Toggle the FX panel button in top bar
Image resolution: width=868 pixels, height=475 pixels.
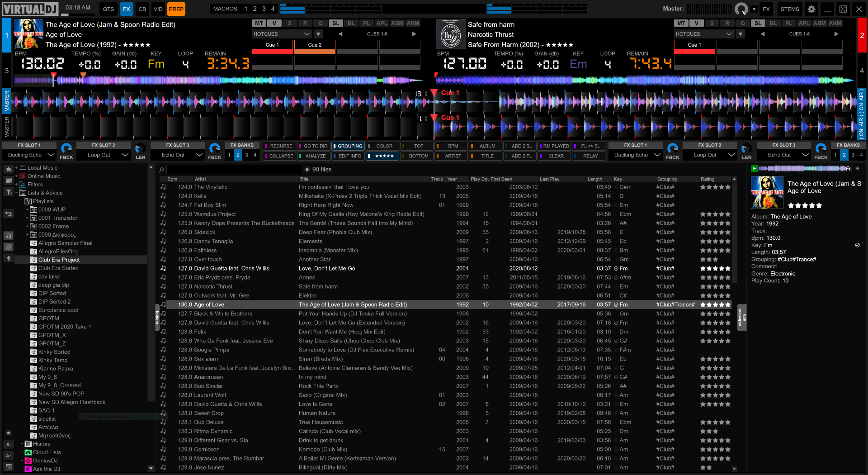127,9
